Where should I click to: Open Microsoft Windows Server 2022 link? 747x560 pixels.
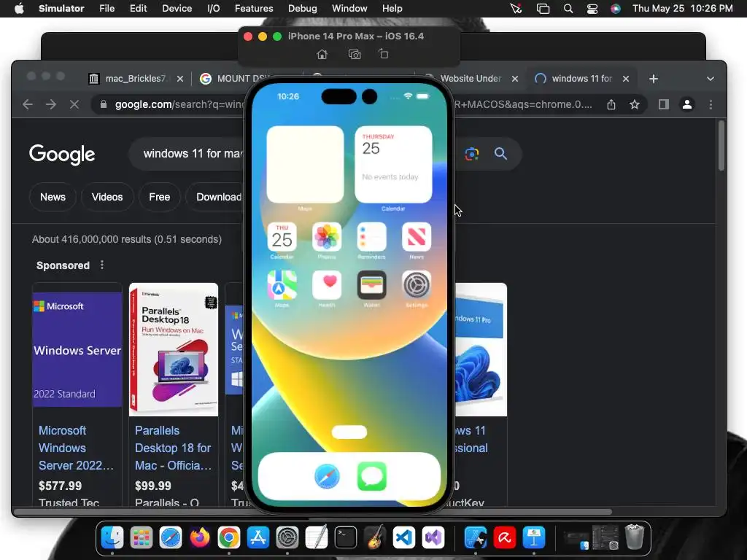point(76,448)
